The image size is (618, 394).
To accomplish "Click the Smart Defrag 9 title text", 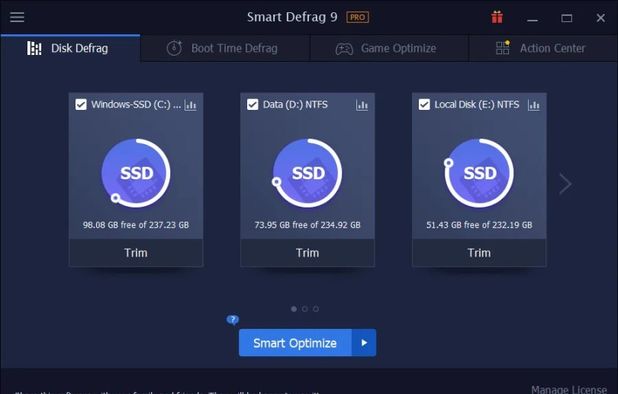I will point(292,17).
